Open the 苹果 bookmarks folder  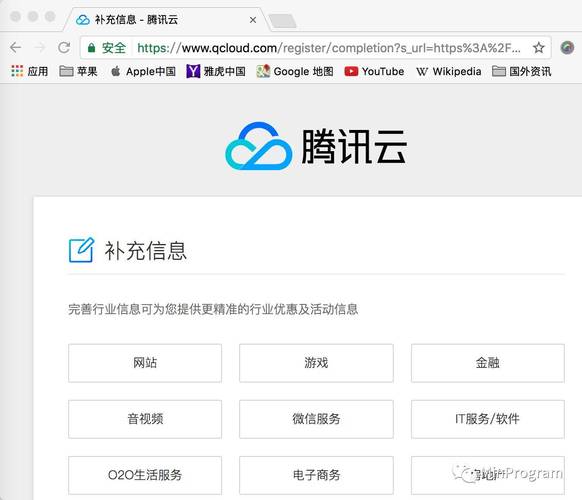(x=78, y=71)
